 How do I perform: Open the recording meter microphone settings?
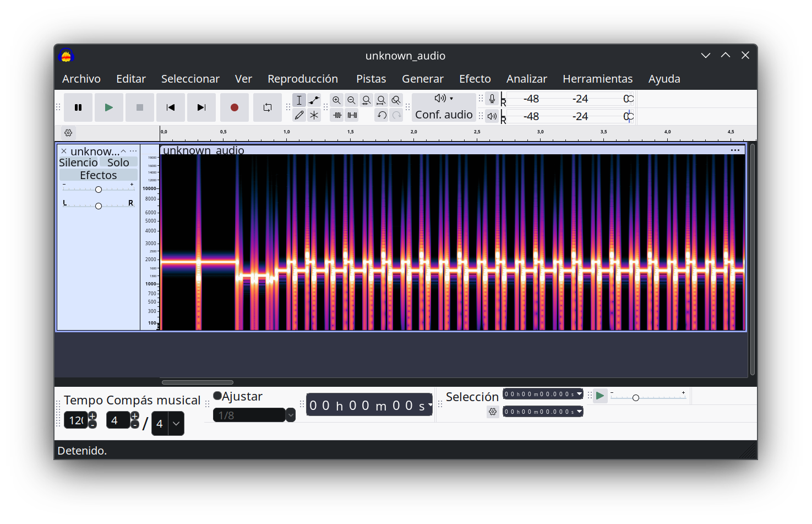492,99
